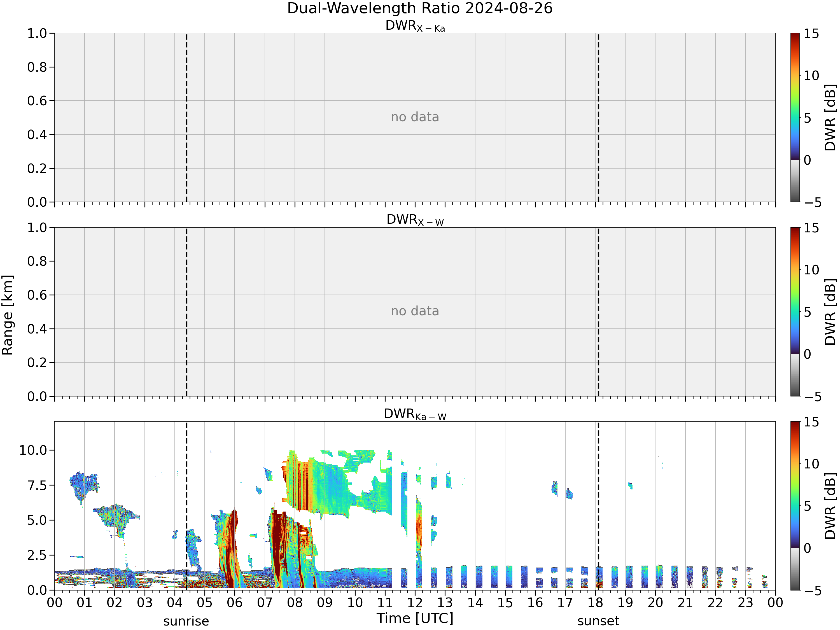Click the DWR X-W panel title
The width and height of the screenshot is (840, 630).
coord(415,220)
